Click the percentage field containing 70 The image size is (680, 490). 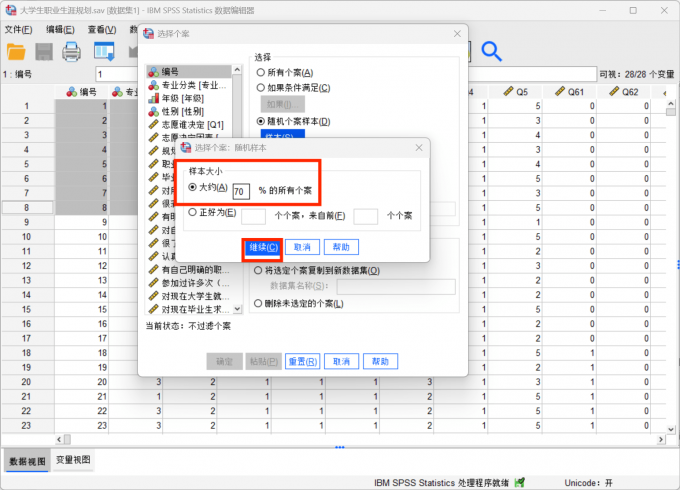pos(240,190)
